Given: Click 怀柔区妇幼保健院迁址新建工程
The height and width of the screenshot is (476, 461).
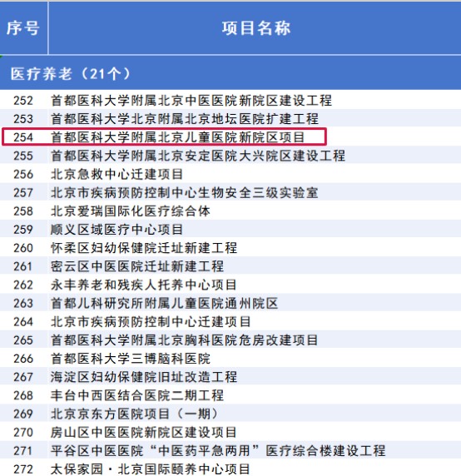Looking at the screenshot, I should tap(144, 248).
